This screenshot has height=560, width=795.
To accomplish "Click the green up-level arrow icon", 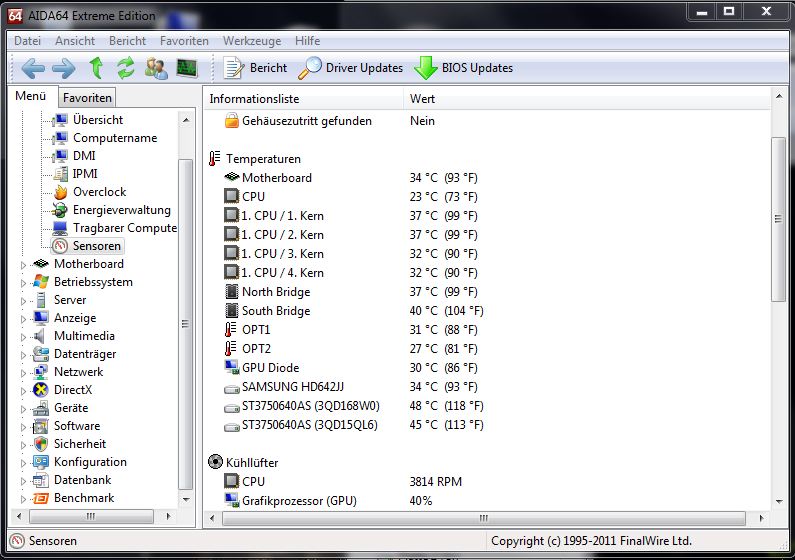I will 96,67.
